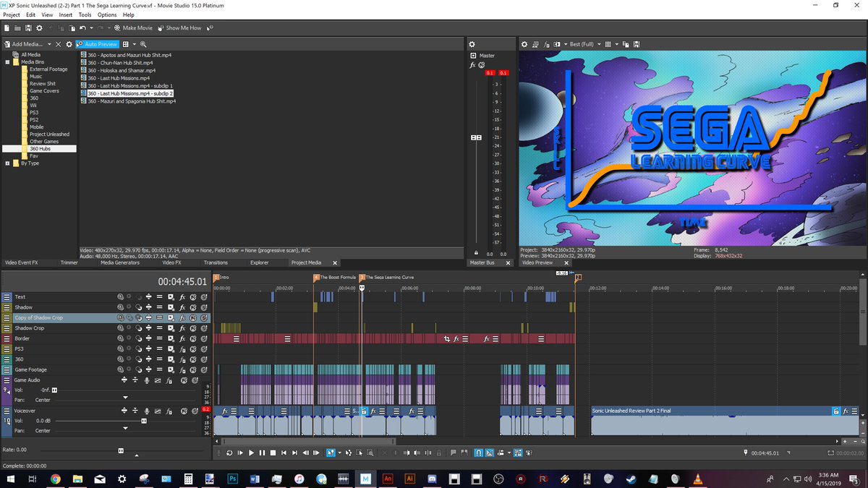This screenshot has height=488, width=868.
Task: Mute the Text track
Action: 193,297
